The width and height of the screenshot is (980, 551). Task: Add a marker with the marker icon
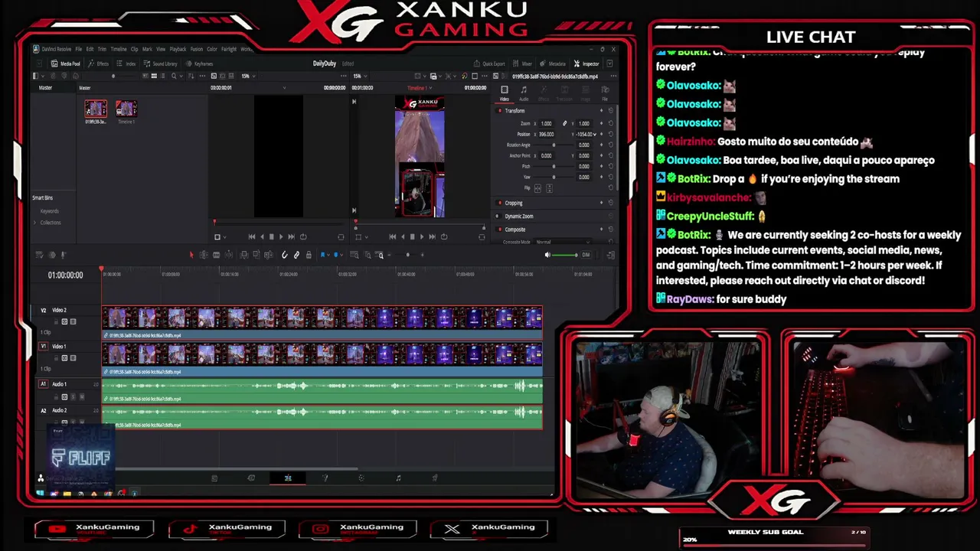tap(335, 255)
